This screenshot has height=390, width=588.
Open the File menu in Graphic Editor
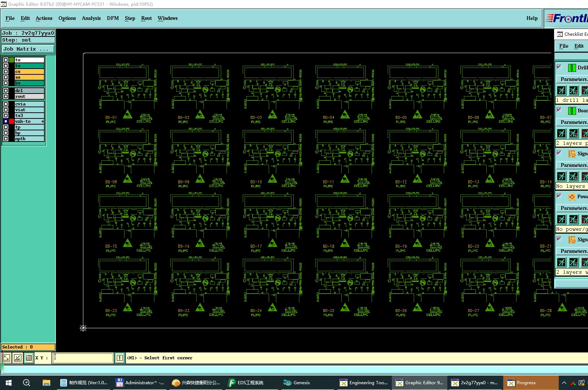tap(10, 18)
